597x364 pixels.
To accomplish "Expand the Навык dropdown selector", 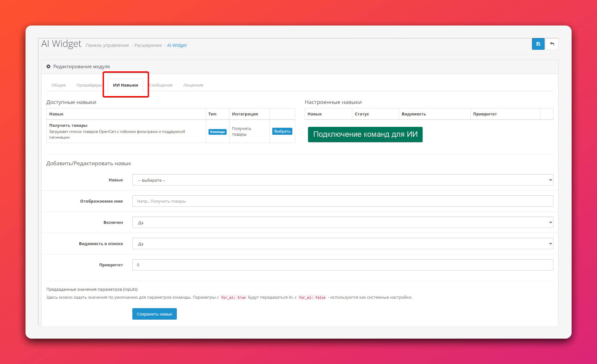I will tap(342, 180).
